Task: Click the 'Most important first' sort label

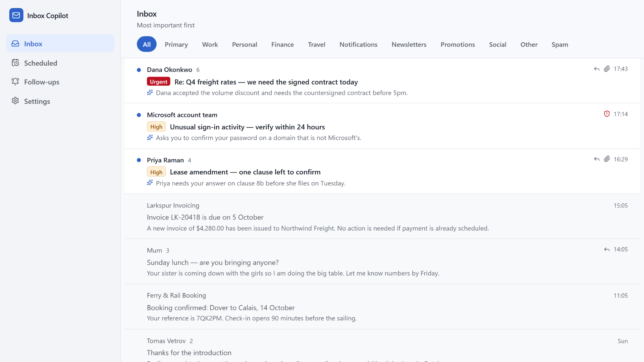Action: click(166, 25)
